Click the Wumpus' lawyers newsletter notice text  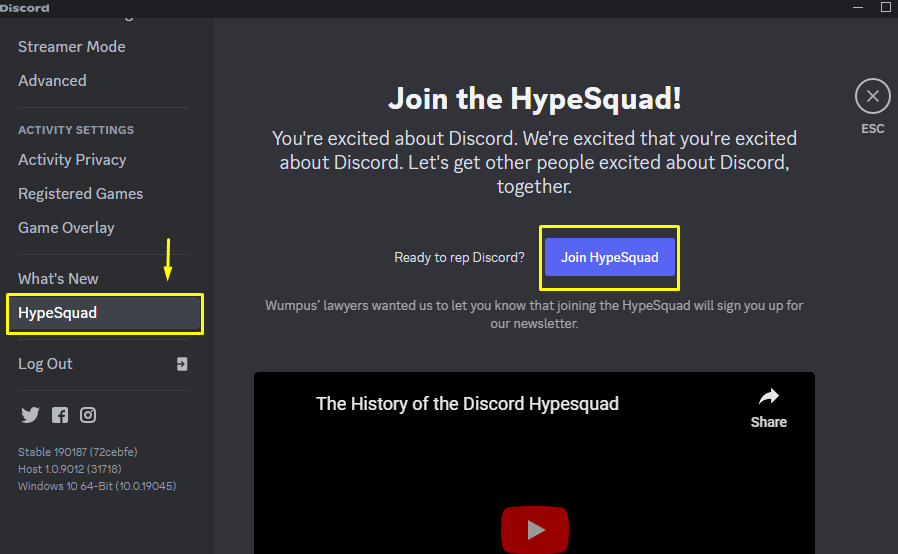point(534,315)
